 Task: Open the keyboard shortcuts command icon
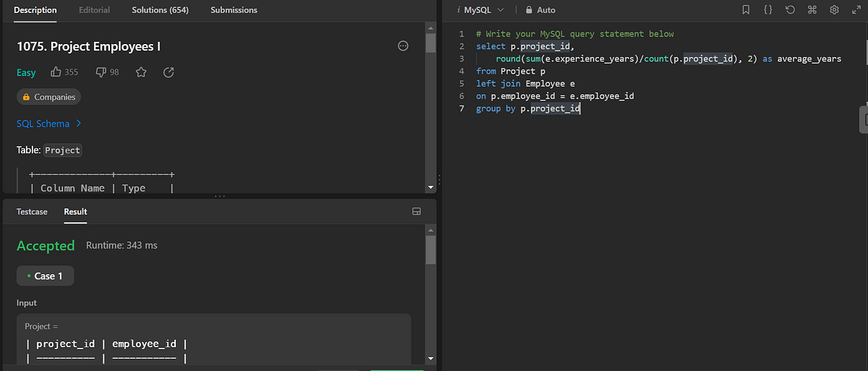pos(812,10)
